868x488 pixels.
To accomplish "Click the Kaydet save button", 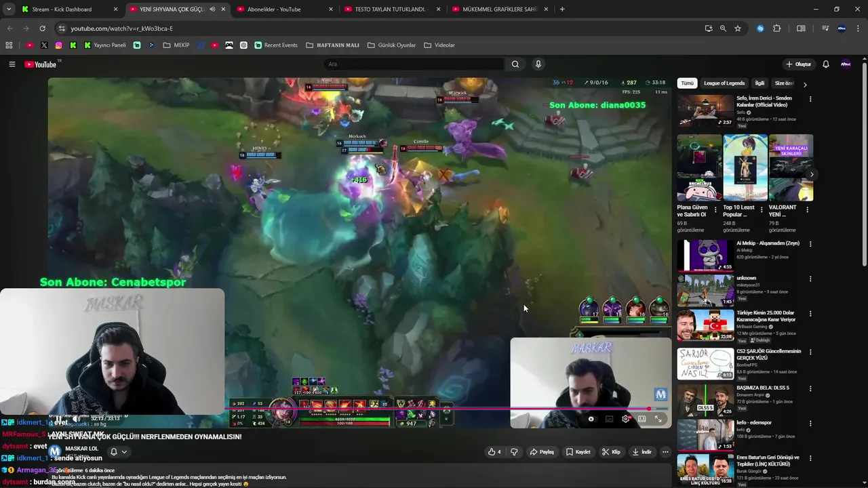I will [578, 452].
